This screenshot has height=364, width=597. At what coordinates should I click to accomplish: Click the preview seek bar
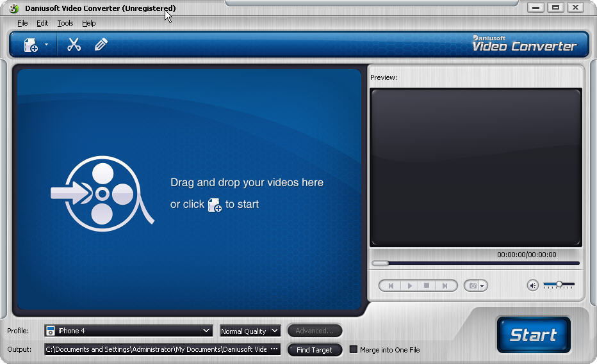click(x=475, y=263)
